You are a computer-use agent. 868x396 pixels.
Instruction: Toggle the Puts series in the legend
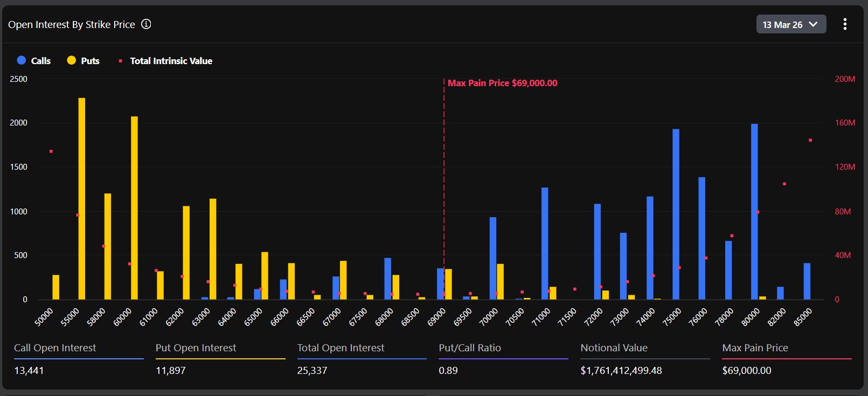(x=83, y=61)
